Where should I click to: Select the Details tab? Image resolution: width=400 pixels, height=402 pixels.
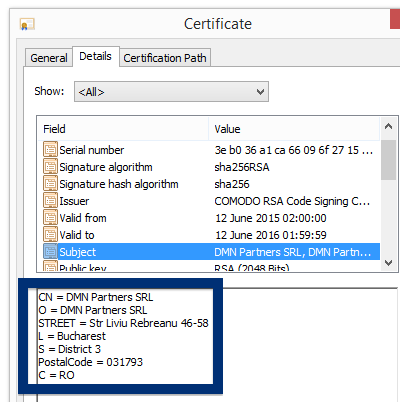[95, 56]
